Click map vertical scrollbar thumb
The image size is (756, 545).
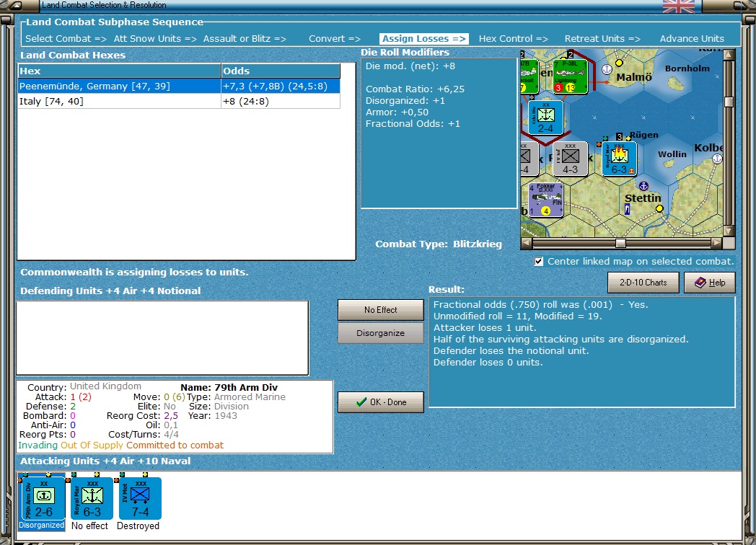point(729,102)
